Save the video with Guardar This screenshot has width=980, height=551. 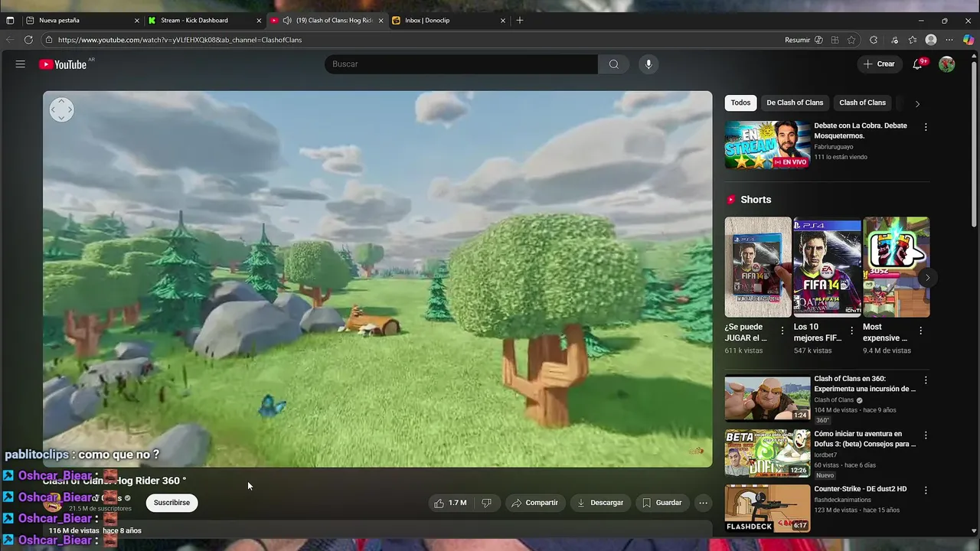pos(662,503)
